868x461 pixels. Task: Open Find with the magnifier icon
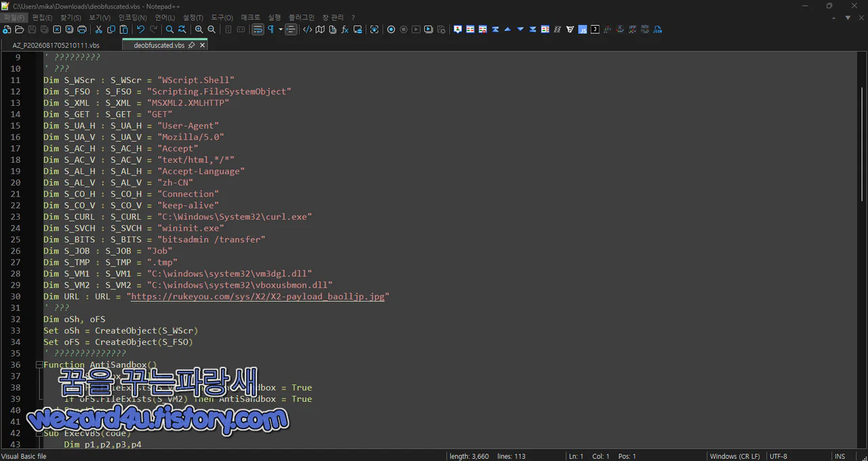point(170,29)
